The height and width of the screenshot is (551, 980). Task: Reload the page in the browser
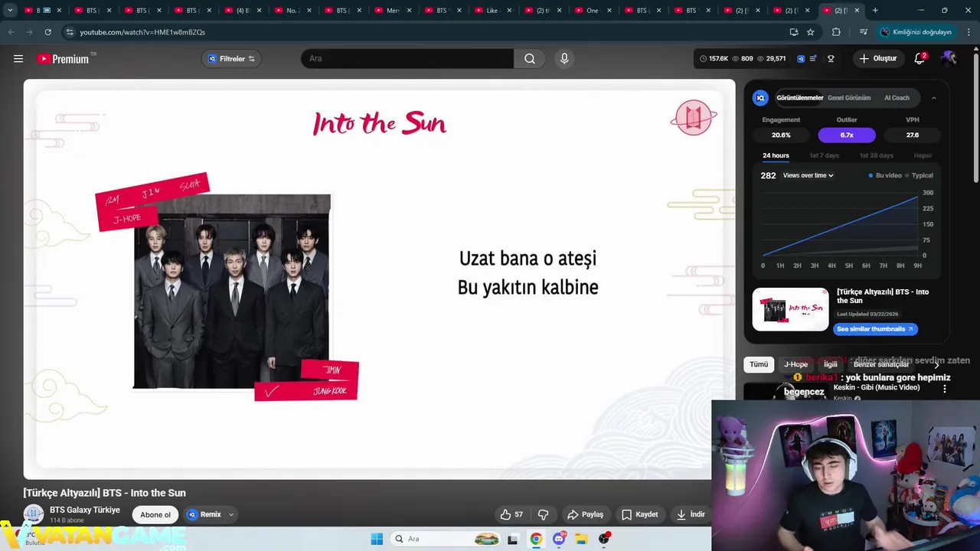[47, 32]
